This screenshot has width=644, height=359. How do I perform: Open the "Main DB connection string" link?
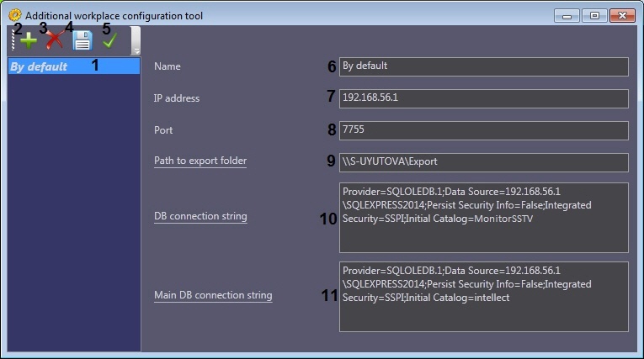click(x=213, y=296)
